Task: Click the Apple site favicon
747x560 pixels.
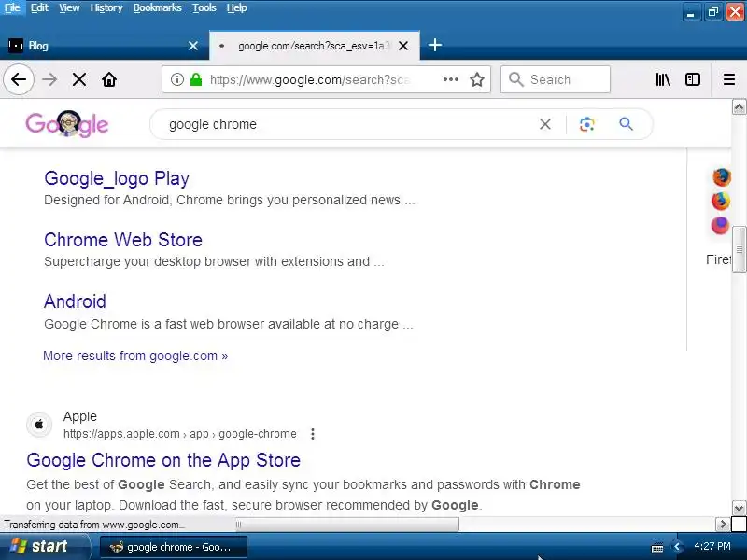Action: point(39,425)
